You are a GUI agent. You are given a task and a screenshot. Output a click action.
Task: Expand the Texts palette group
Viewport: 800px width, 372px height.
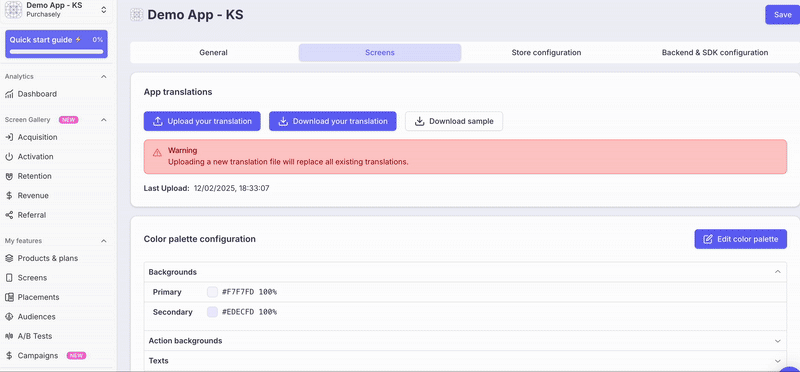tap(778, 361)
